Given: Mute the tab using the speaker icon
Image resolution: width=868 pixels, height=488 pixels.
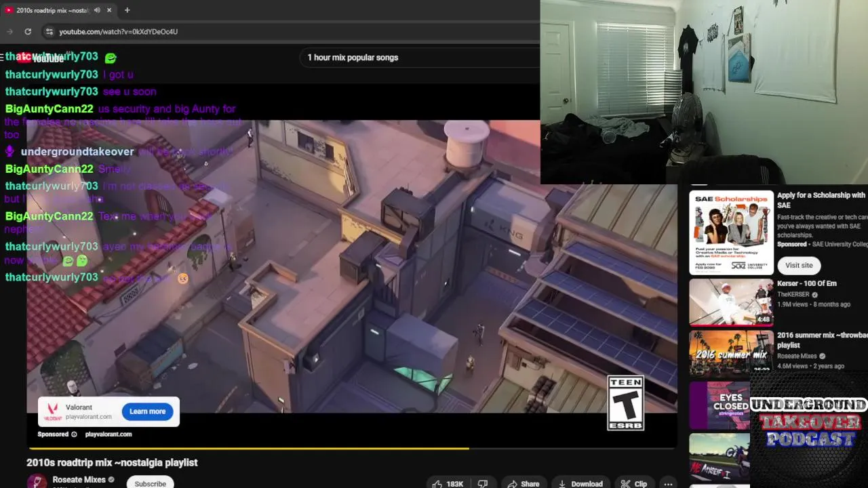Looking at the screenshot, I should pyautogui.click(x=97, y=10).
